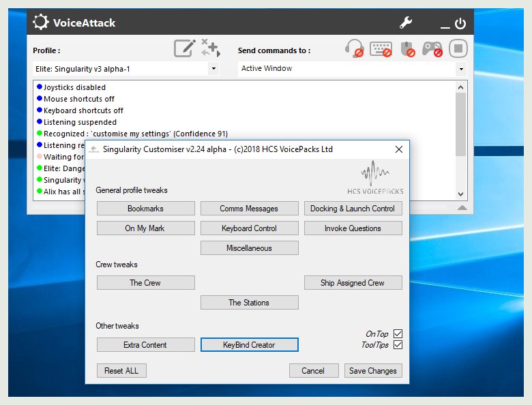Toggle mouse shortcuts icon
532x405 pixels.
408,49
